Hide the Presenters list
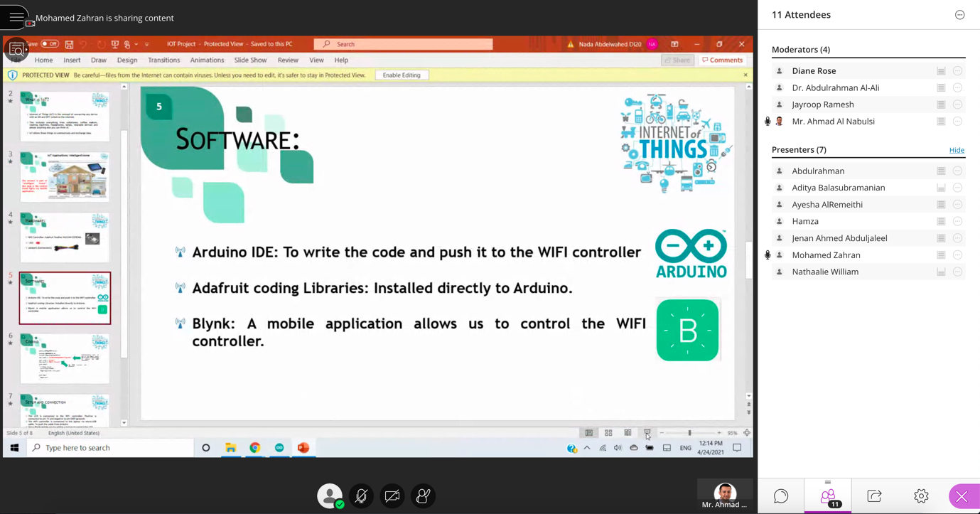The image size is (980, 514). [957, 150]
